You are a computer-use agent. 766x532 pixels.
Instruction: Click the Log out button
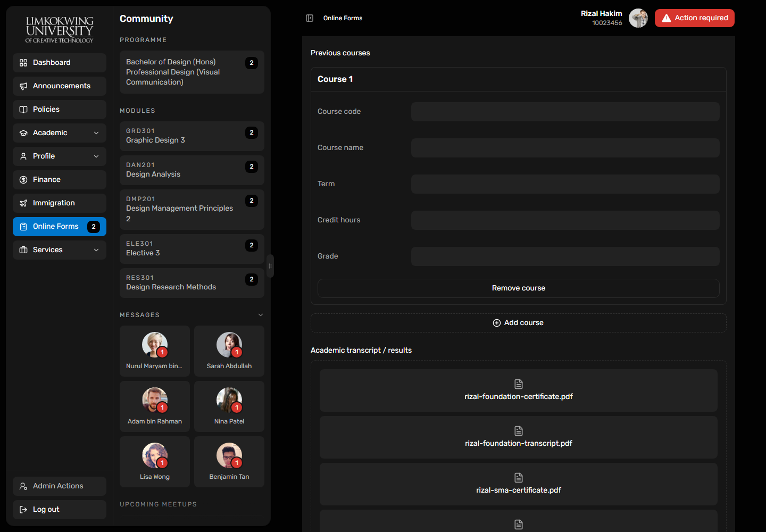pos(60,510)
